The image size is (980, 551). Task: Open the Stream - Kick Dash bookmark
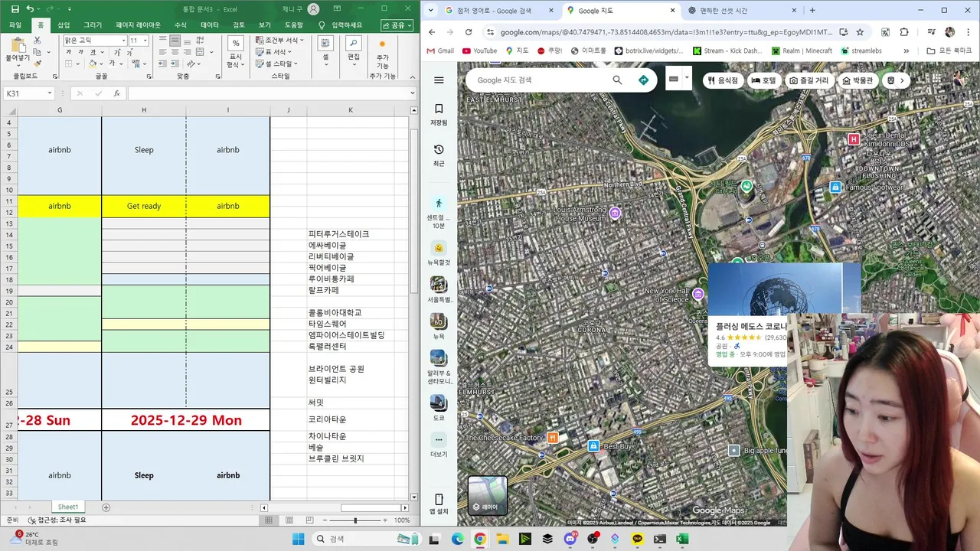point(727,51)
